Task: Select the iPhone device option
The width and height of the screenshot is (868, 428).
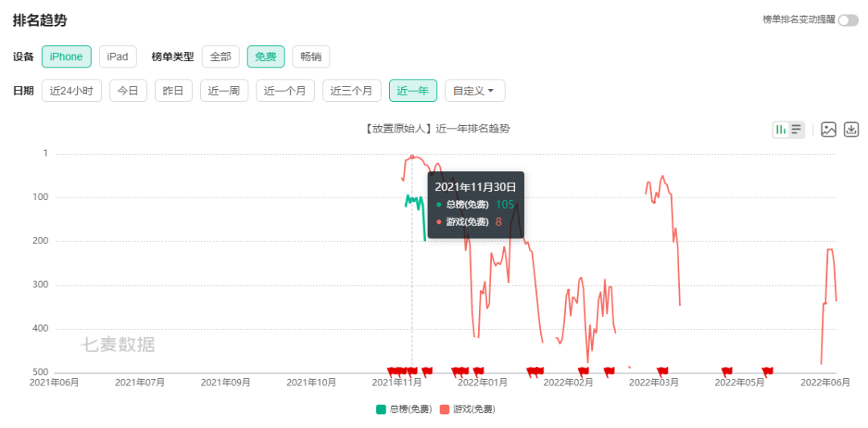Action: click(67, 56)
